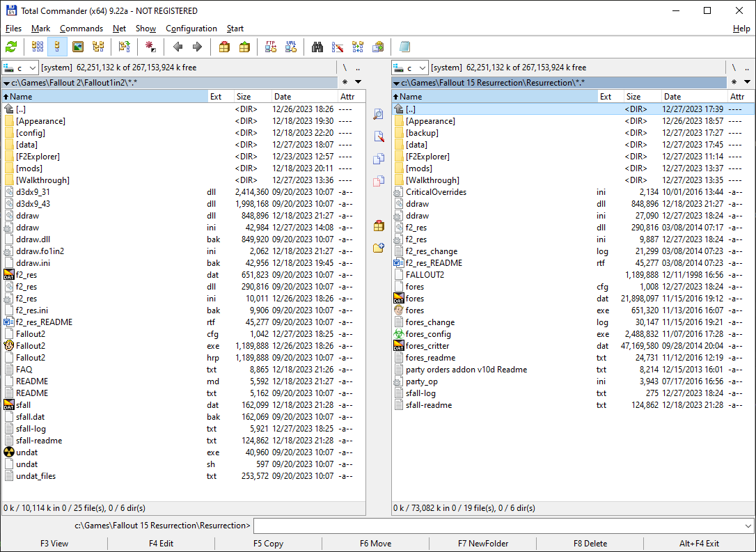Click into the command line field
Image resolution: width=756 pixels, height=552 pixels.
pos(498,526)
